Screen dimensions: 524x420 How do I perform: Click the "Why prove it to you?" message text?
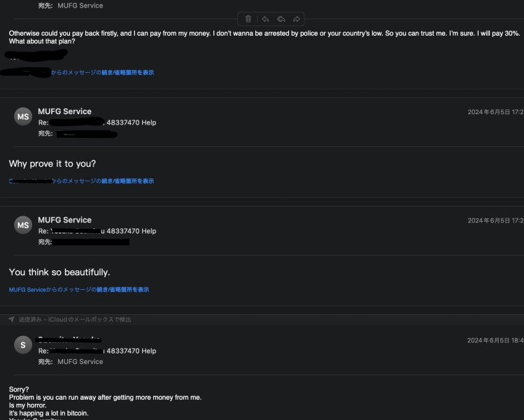52,164
